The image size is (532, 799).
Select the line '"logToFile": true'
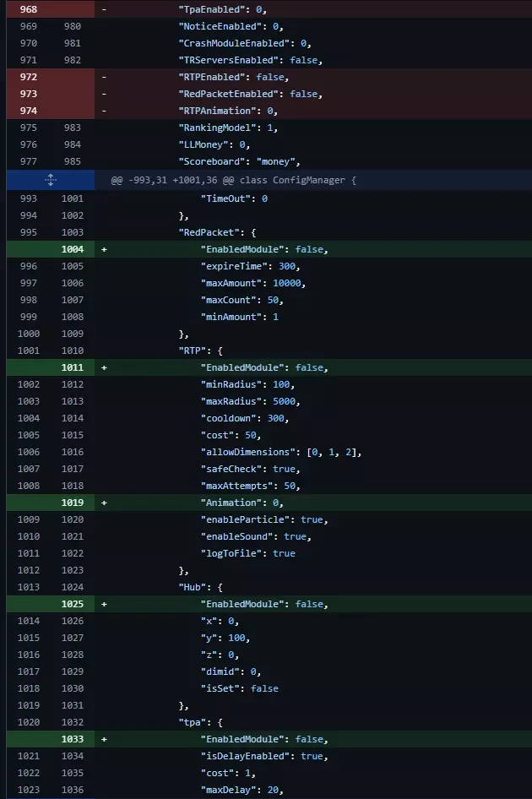(x=247, y=553)
